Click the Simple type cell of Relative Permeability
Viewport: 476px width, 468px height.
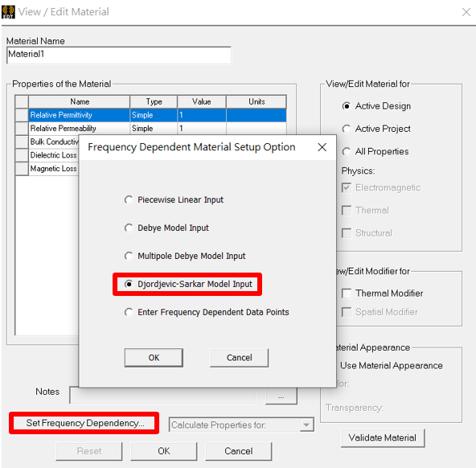click(154, 129)
